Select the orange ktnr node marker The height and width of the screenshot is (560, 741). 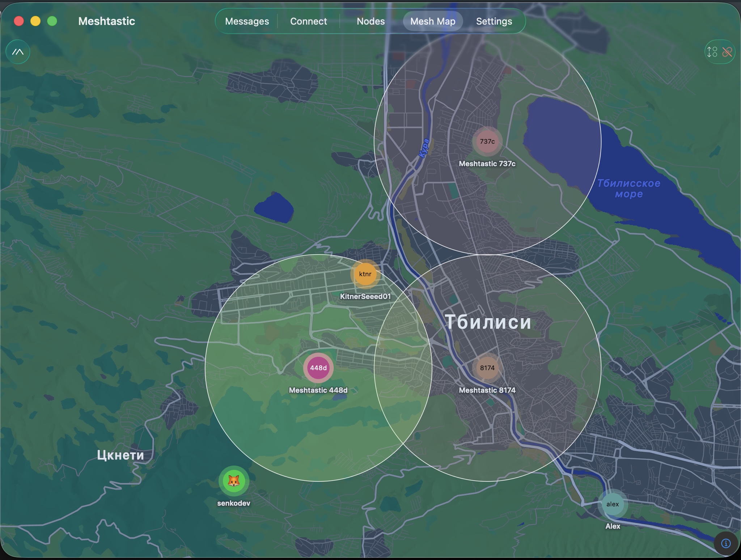tap(365, 274)
